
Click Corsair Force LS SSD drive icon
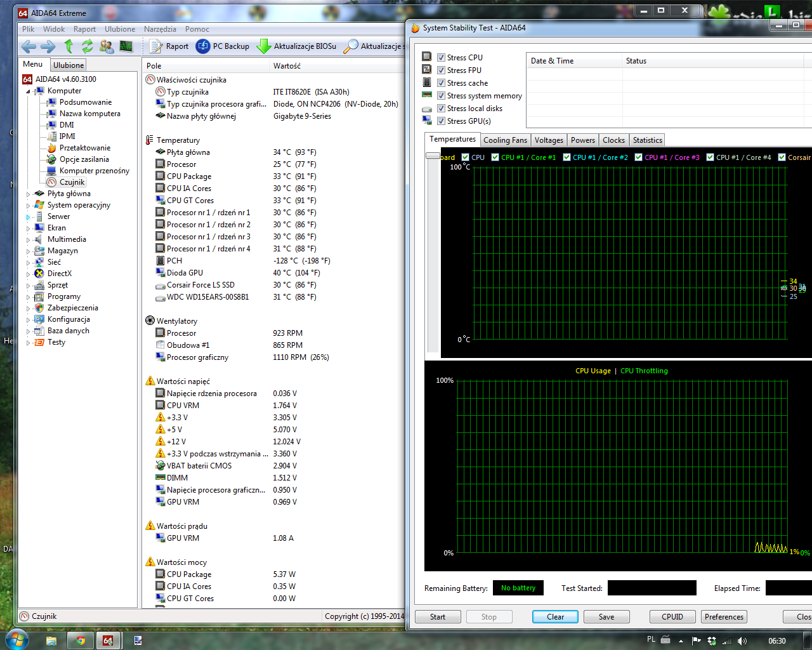pyautogui.click(x=160, y=285)
